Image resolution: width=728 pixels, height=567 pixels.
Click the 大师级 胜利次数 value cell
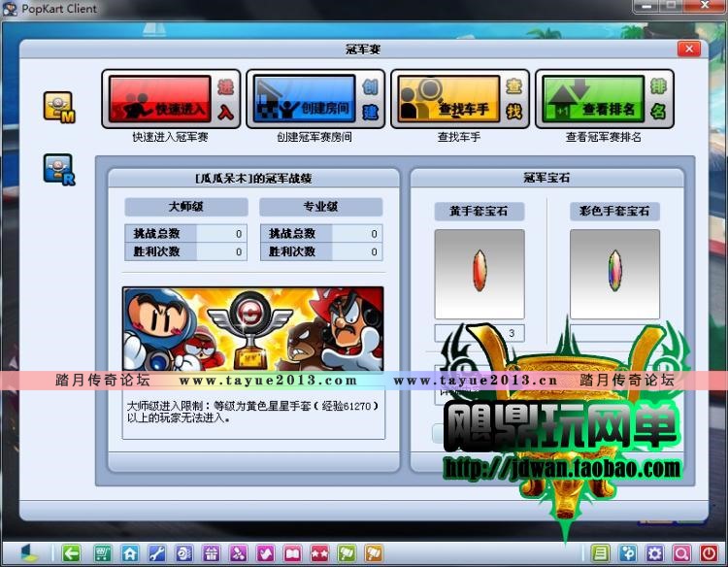[x=221, y=251]
